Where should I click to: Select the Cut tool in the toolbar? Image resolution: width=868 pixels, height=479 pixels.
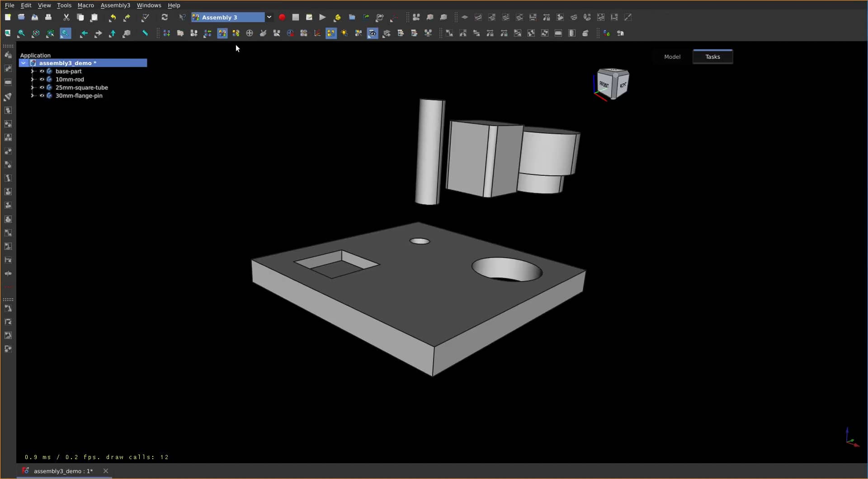[66, 17]
